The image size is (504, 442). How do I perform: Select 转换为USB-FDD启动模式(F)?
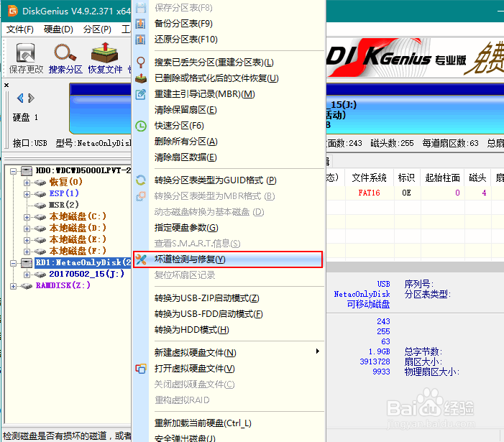pos(209,314)
